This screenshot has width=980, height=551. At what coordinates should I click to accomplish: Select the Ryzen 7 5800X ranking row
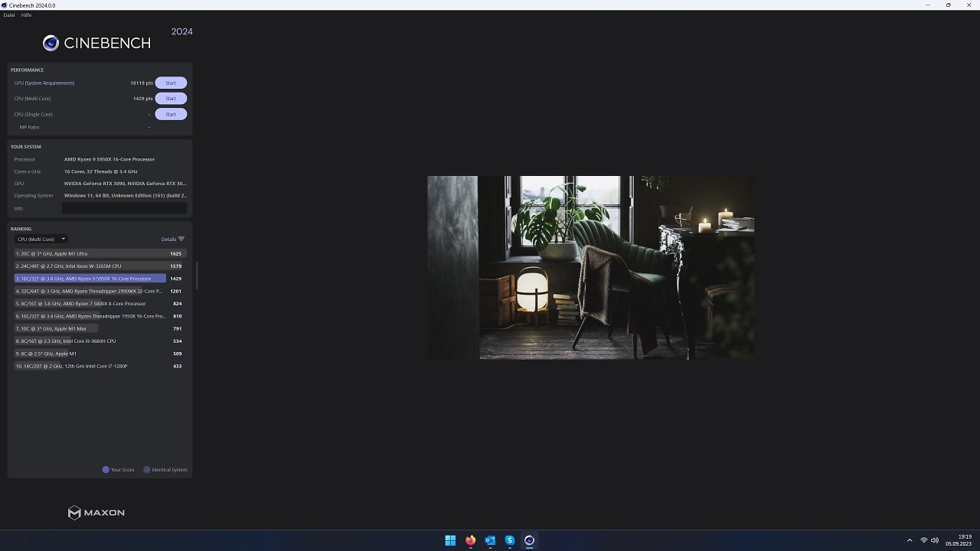tap(100, 303)
